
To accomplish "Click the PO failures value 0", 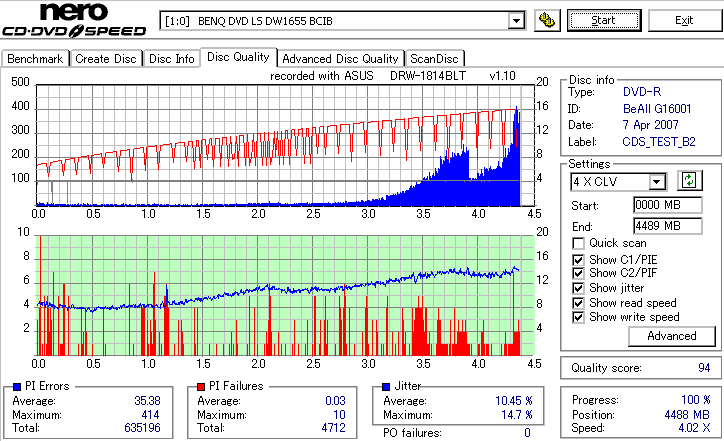I will pyautogui.click(x=527, y=433).
